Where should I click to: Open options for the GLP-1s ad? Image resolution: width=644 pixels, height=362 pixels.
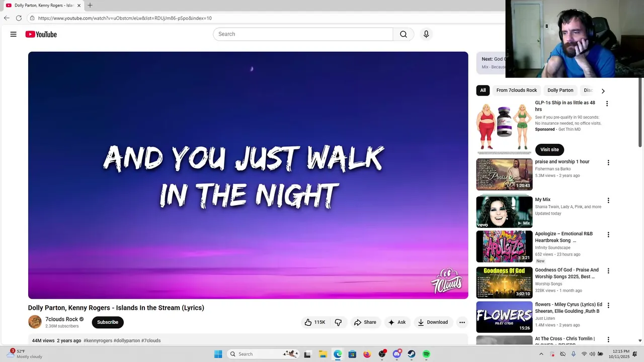tap(607, 104)
